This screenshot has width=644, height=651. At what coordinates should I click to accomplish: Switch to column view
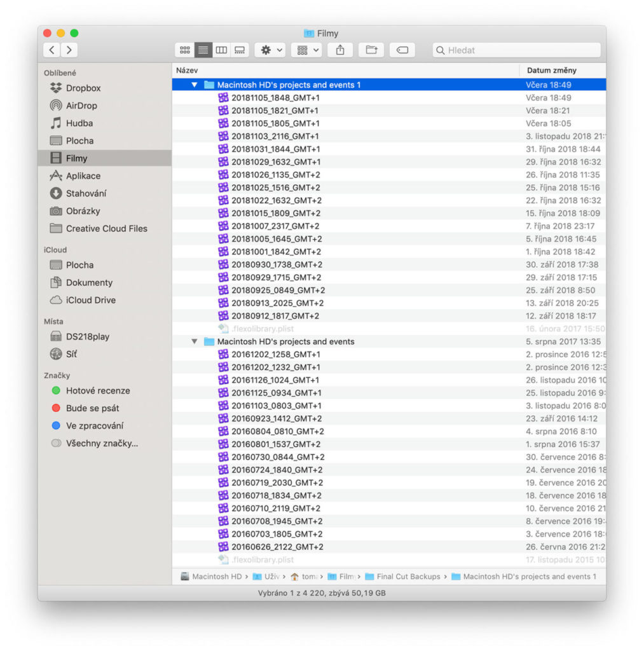click(221, 50)
